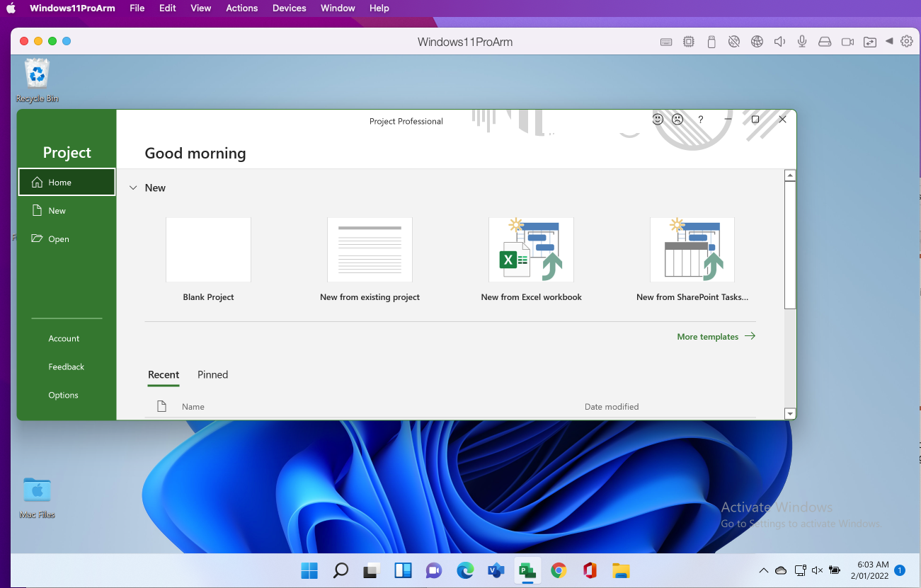Launch Visio from the taskbar
The image size is (921, 588).
click(x=496, y=570)
